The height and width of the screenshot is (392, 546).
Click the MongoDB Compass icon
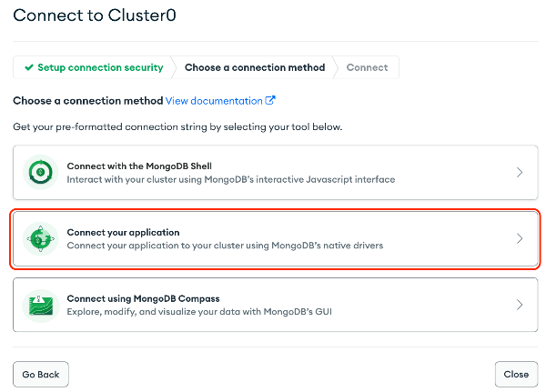click(40, 306)
